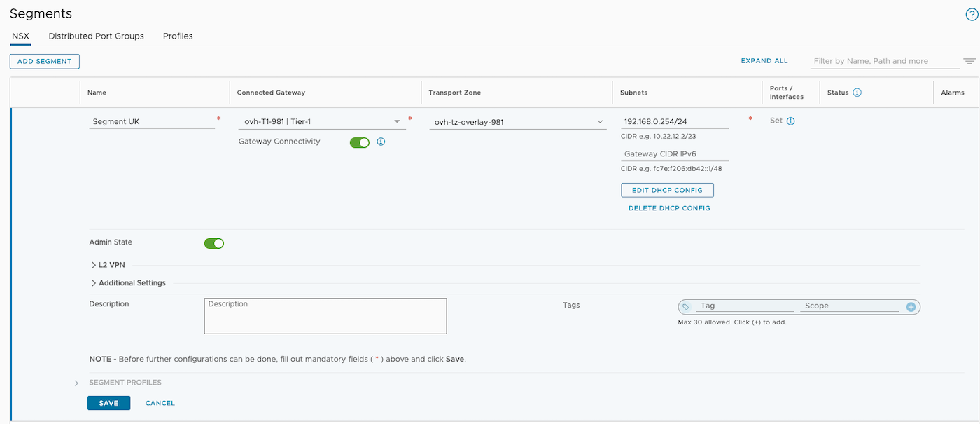Viewport: 980px width, 424px height.
Task: Open the help icon at top right
Action: point(971,15)
